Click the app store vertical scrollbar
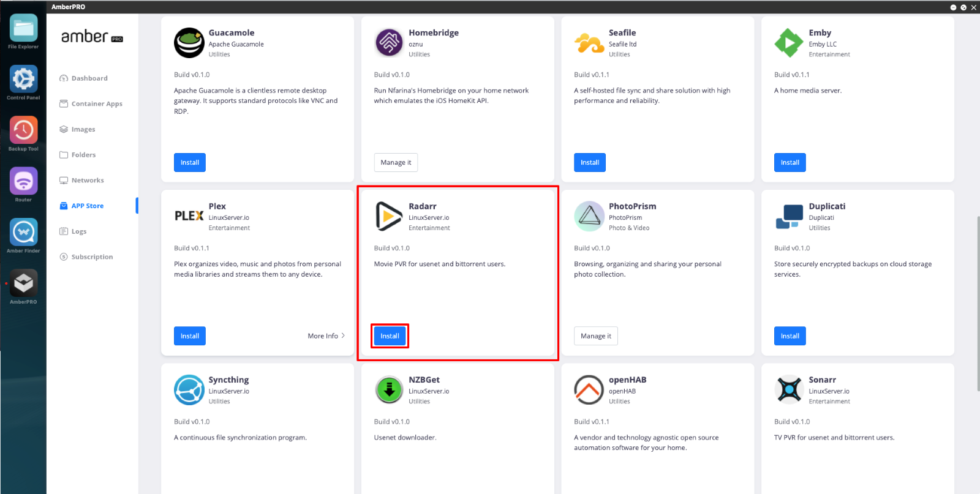The image size is (980, 494). [x=978, y=303]
